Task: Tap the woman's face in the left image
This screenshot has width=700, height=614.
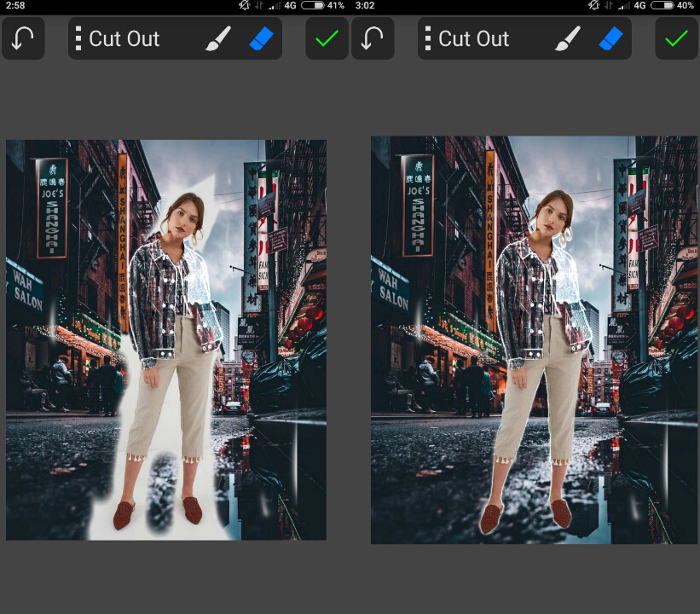Action: tap(185, 217)
